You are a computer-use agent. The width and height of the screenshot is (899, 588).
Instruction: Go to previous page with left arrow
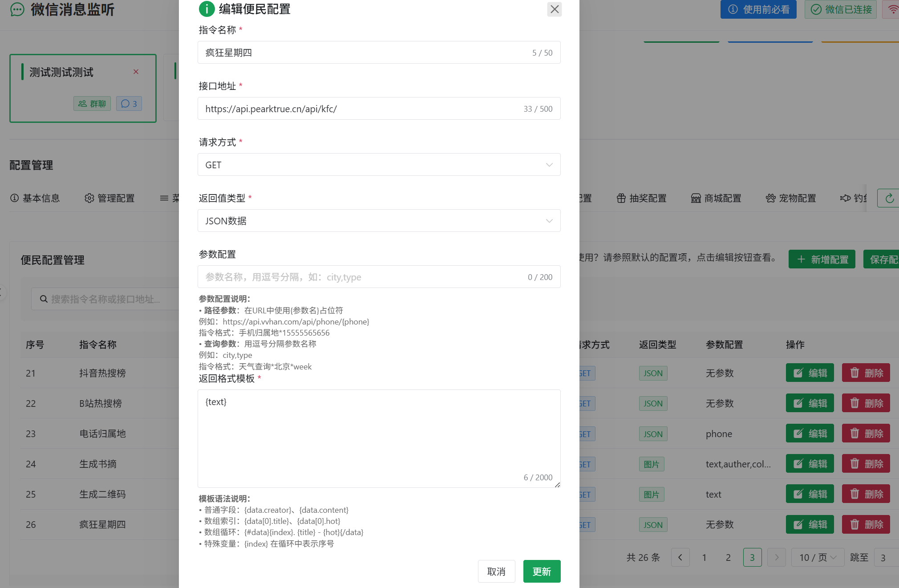pyautogui.click(x=680, y=557)
